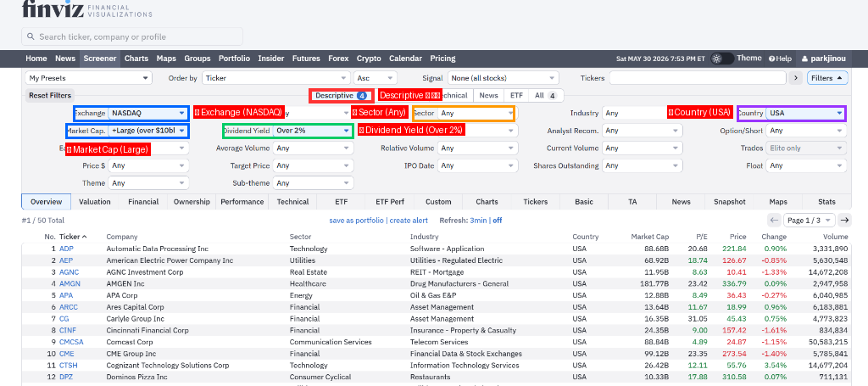Screen dimensions: 868x386
Task: Switch to the Financial view tab
Action: pyautogui.click(x=143, y=202)
